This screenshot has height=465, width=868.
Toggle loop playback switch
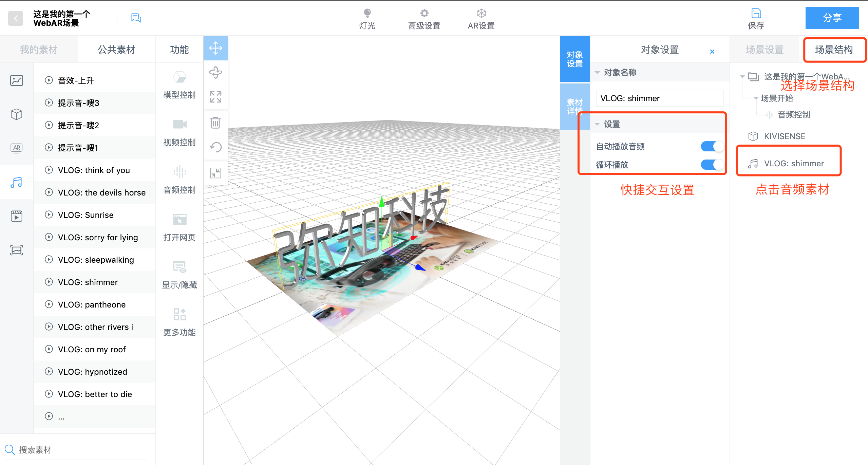coord(712,165)
